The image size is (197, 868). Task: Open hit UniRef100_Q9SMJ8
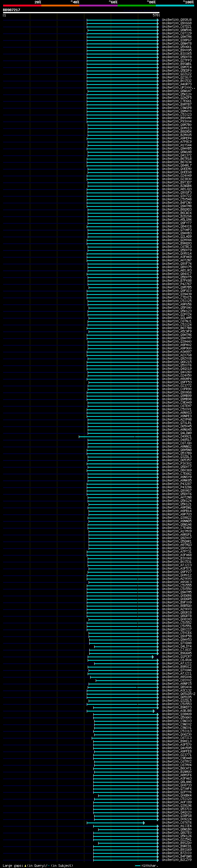click(x=176, y=20)
